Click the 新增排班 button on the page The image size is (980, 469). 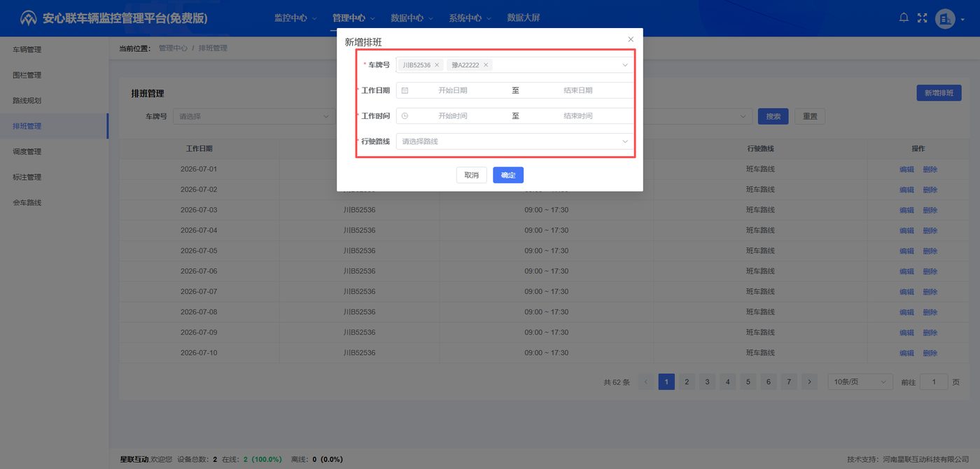939,92
